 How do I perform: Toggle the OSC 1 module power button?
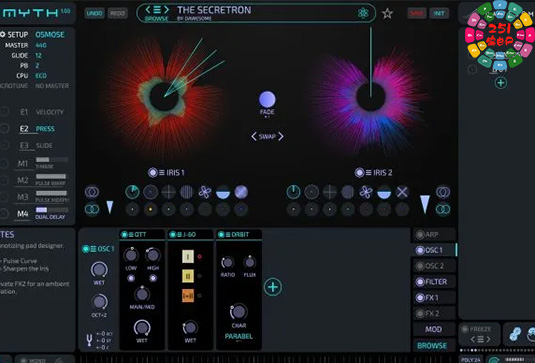[x=86, y=249]
